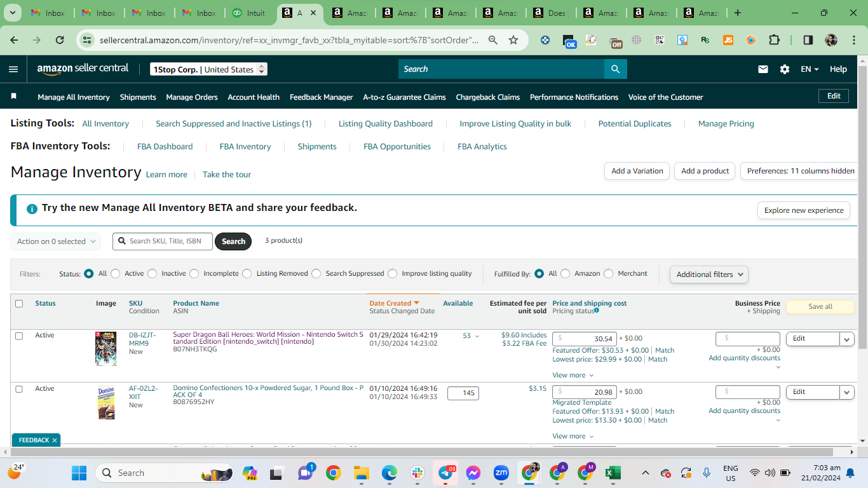Check the Super Dragon Ball Heroes row checkbox
The height and width of the screenshot is (488, 868).
[19, 335]
